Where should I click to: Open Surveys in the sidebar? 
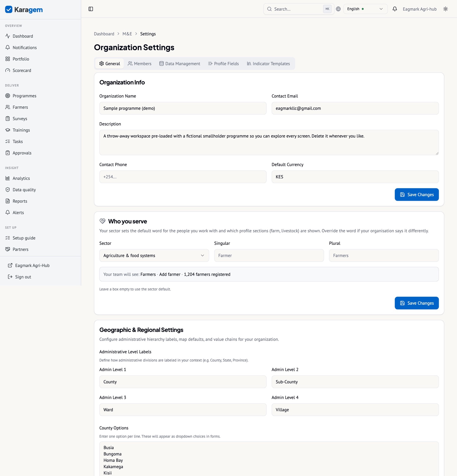point(40,118)
